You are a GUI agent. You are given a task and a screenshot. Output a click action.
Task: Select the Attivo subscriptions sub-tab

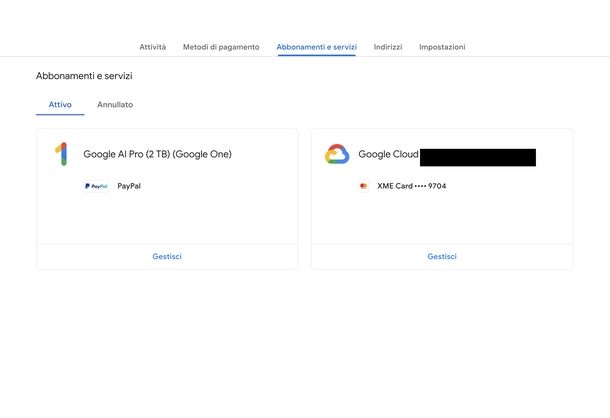click(x=60, y=105)
